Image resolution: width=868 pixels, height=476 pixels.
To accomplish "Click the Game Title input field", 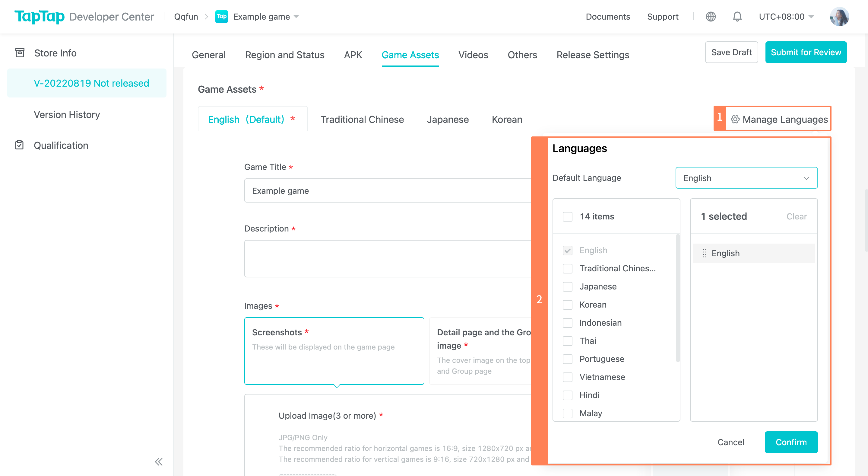I will [388, 191].
